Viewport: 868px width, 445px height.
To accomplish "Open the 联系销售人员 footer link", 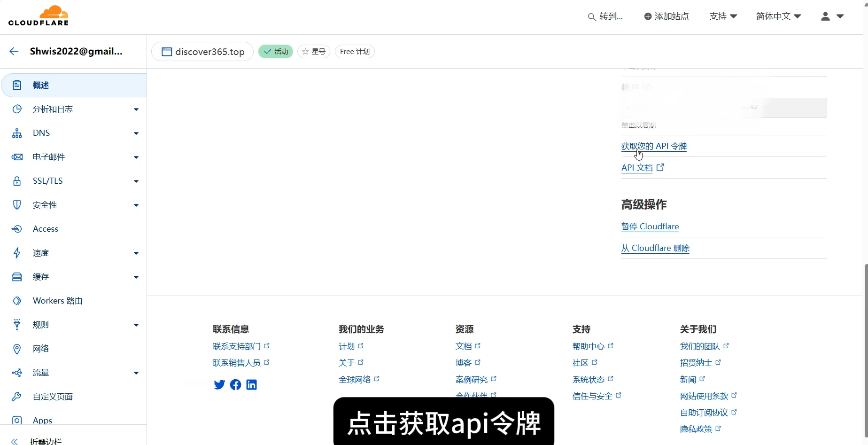I will point(241,363).
